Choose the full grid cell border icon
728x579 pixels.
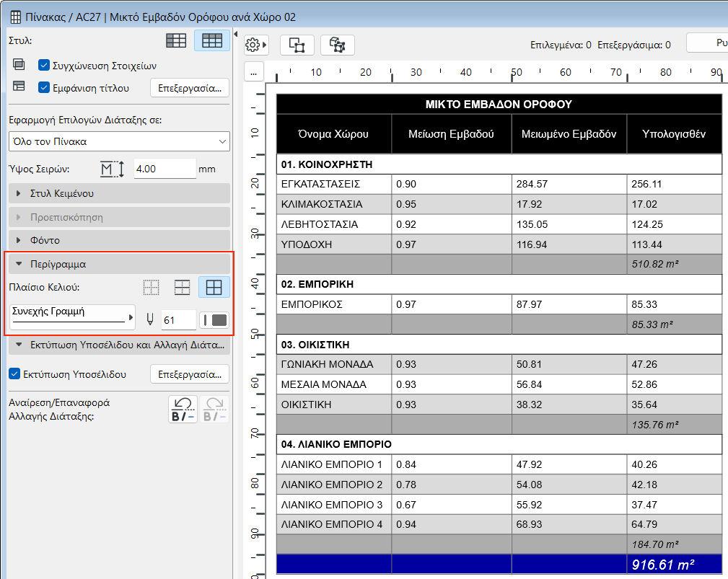click(214, 287)
